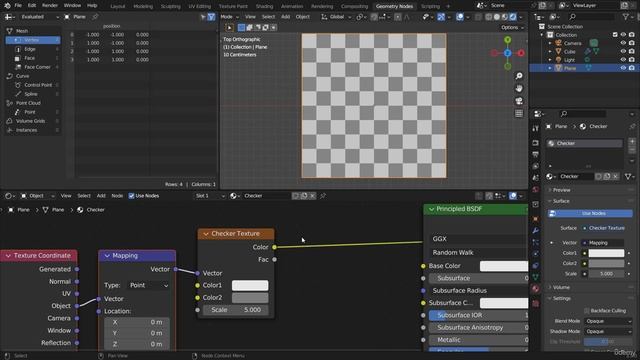Screen dimensions: 640x360
Task: Toggle the Use Nodes checkbox in node editor
Action: [x=131, y=196]
